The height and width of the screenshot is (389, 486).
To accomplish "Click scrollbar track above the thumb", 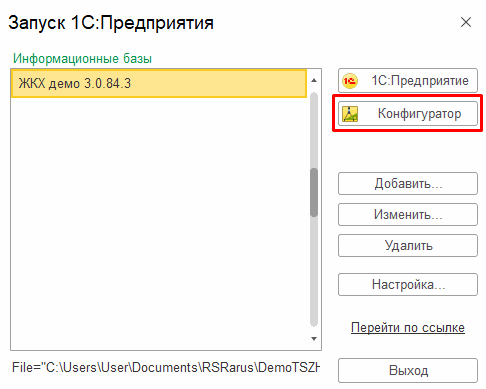I will 314,130.
